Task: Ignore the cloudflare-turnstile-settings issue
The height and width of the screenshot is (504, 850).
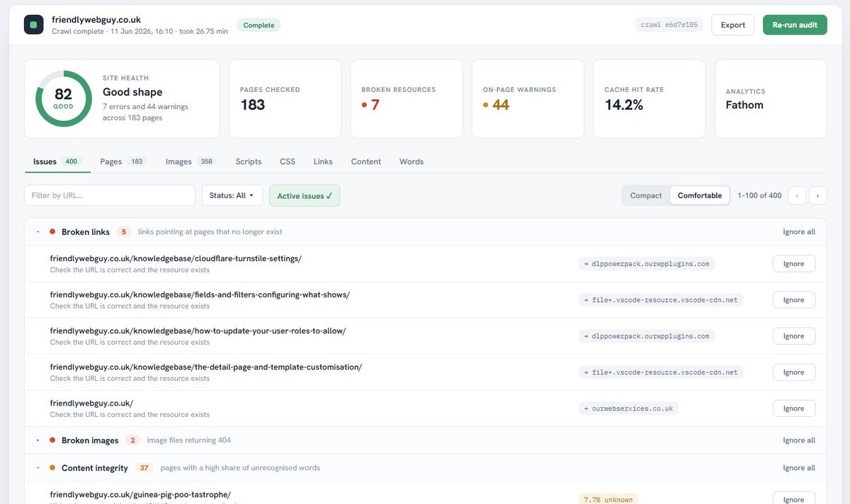Action: [794, 263]
